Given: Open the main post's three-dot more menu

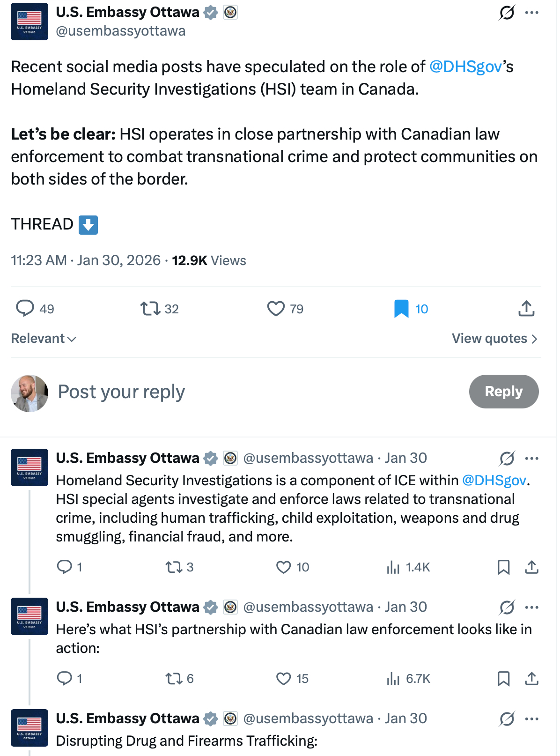Looking at the screenshot, I should click(x=532, y=13).
